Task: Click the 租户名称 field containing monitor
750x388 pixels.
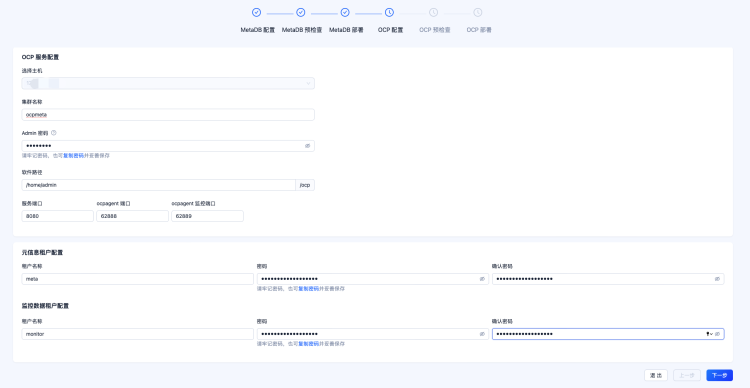Action: click(x=137, y=334)
